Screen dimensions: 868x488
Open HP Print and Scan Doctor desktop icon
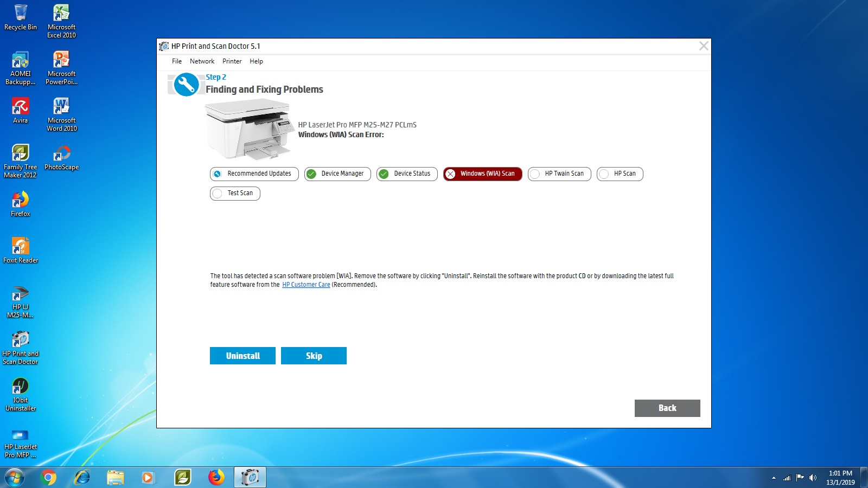pos(21,348)
